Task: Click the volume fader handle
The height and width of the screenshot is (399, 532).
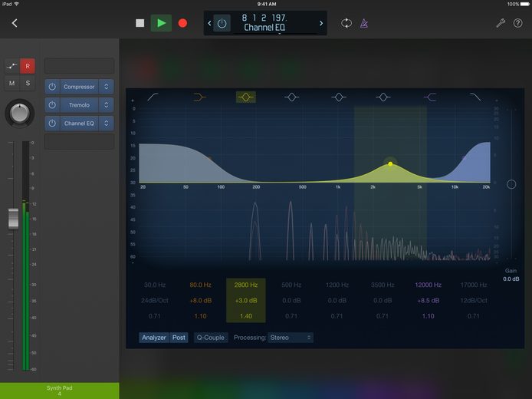Action: [13, 219]
